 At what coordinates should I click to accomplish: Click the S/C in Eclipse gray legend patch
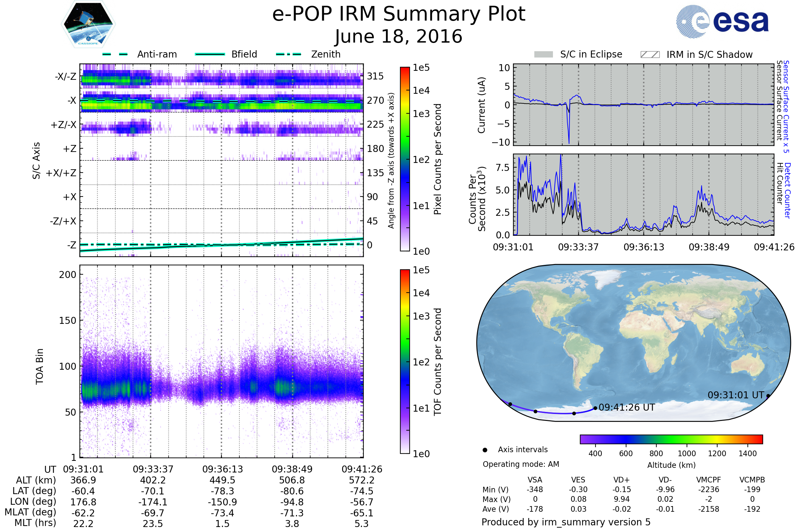(x=543, y=55)
